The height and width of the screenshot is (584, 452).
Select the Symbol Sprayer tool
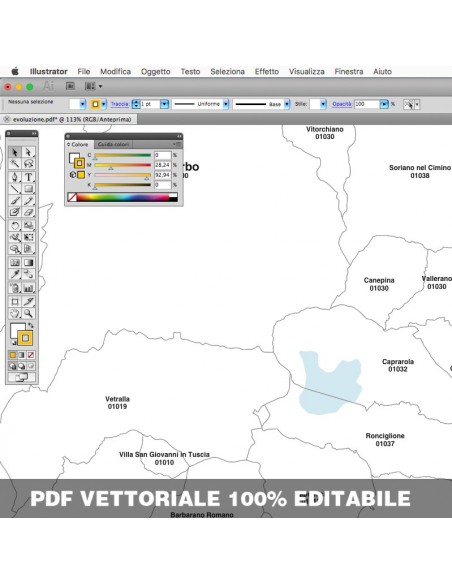(15, 288)
